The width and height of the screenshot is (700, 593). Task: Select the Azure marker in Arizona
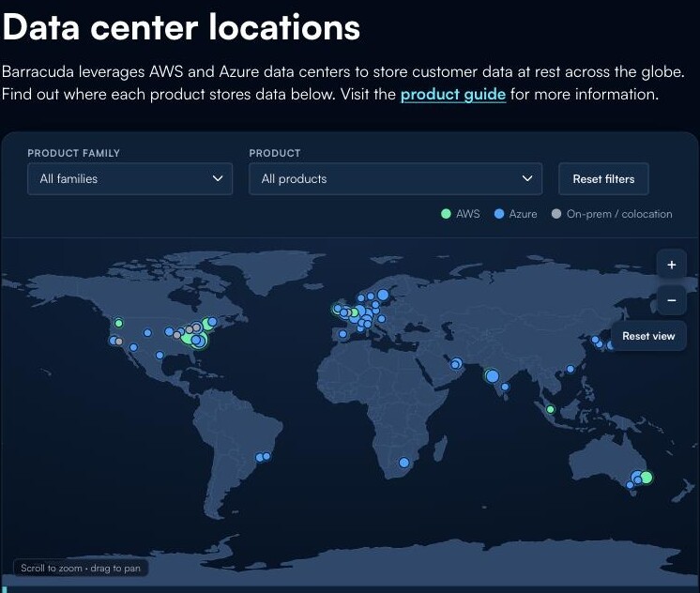pyautogui.click(x=133, y=347)
